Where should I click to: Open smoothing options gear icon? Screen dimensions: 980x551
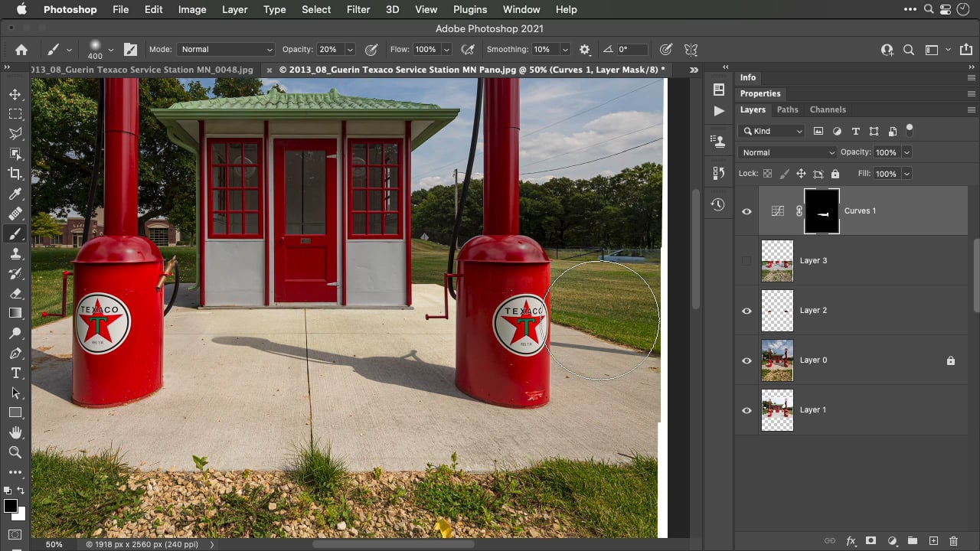tap(585, 49)
